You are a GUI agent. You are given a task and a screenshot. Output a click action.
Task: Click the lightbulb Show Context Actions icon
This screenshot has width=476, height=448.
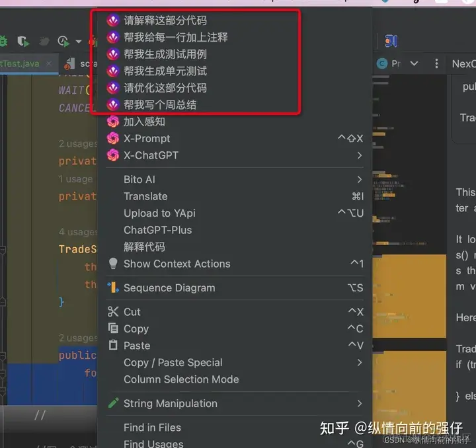tap(113, 264)
